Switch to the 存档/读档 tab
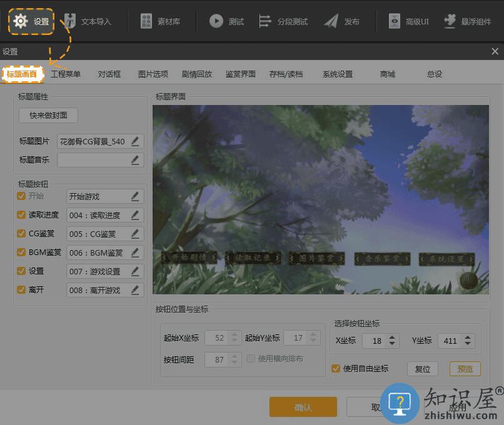This screenshot has width=504, height=425. [x=286, y=74]
